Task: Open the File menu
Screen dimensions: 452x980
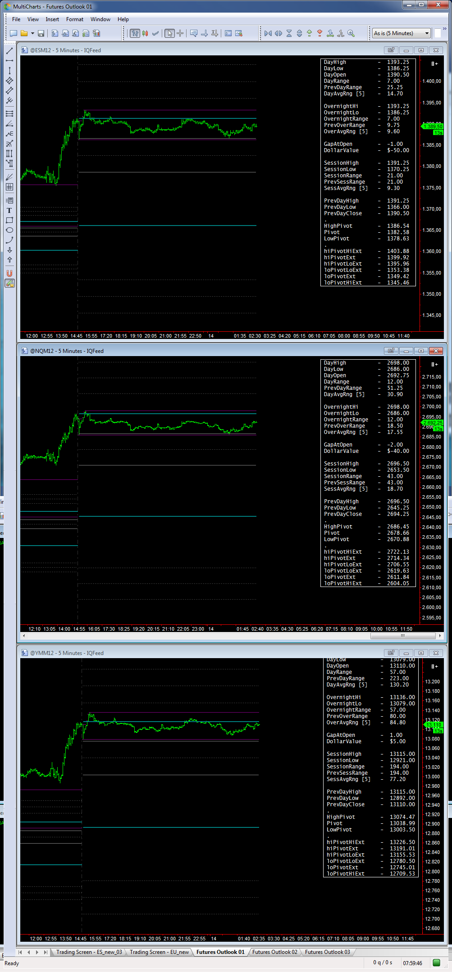Action: (x=16, y=19)
